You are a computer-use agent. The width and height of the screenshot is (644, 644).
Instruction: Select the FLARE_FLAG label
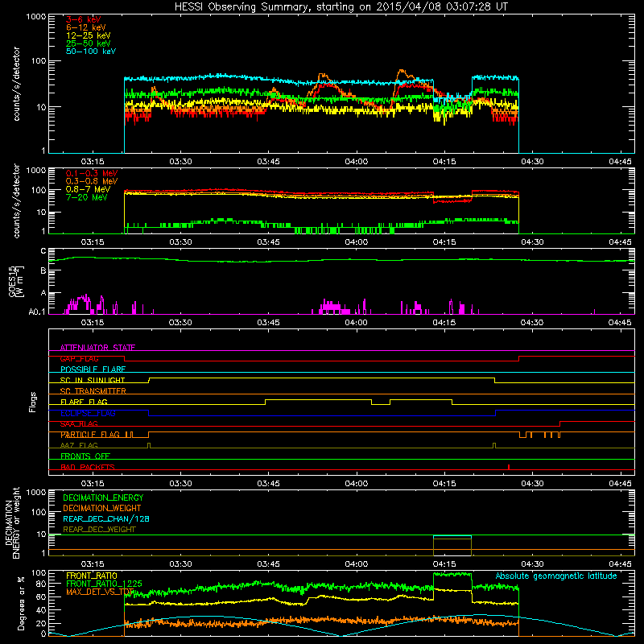click(84, 402)
